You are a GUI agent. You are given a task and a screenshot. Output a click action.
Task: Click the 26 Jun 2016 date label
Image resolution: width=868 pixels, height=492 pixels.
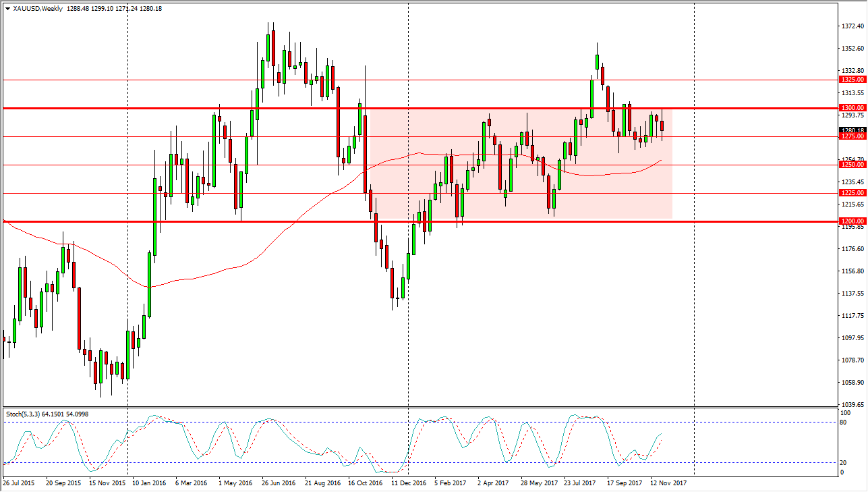(x=279, y=483)
